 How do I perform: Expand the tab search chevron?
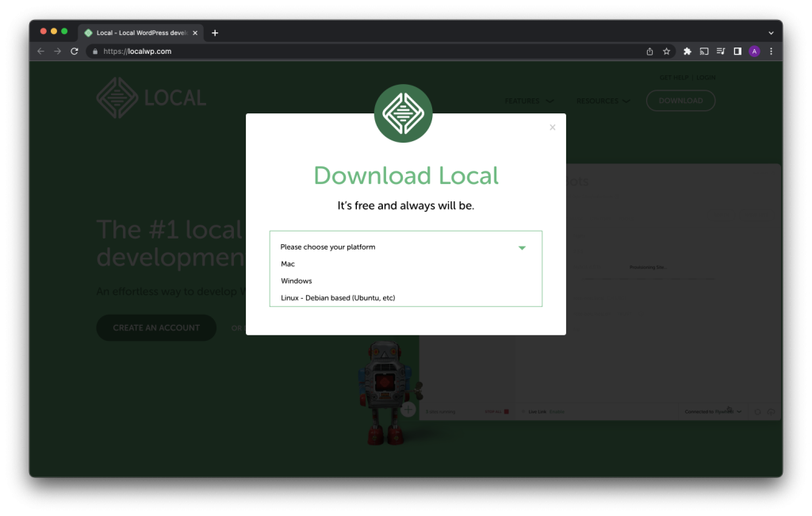tap(771, 32)
